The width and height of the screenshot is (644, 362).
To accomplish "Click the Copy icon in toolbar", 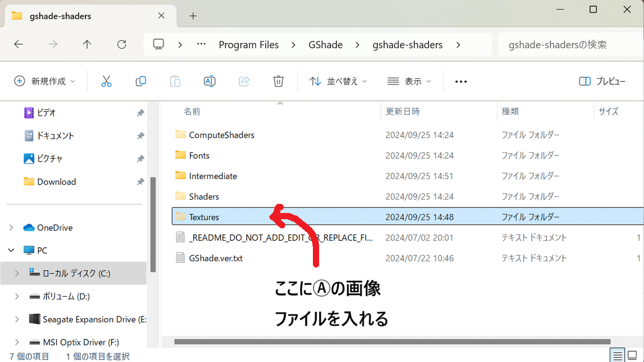I will coord(141,81).
